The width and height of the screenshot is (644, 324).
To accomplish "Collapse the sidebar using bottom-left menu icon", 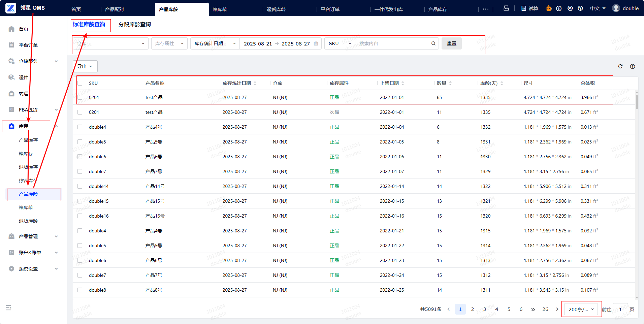I will 9,307.
